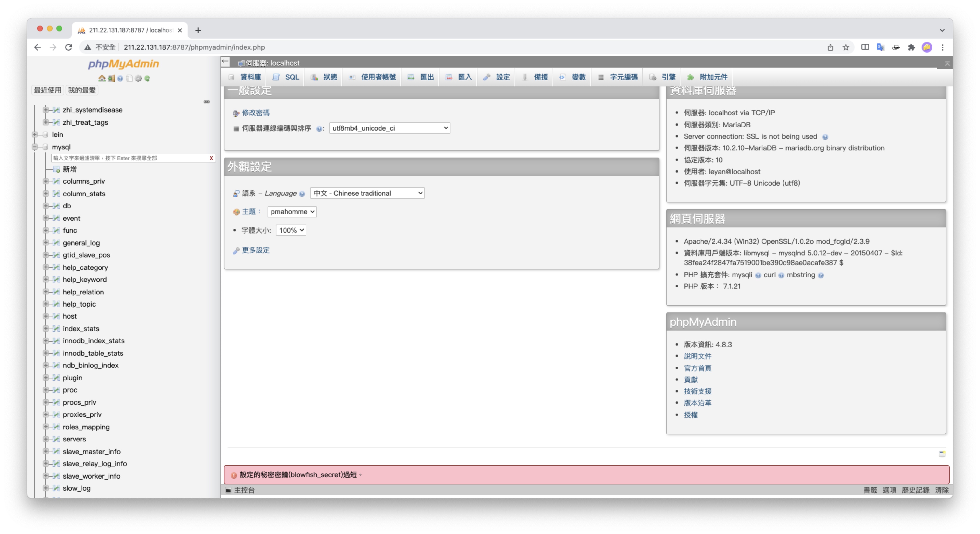Screen dimensions: 980x534
Task: Open the curl extension help icon
Action: click(x=781, y=275)
